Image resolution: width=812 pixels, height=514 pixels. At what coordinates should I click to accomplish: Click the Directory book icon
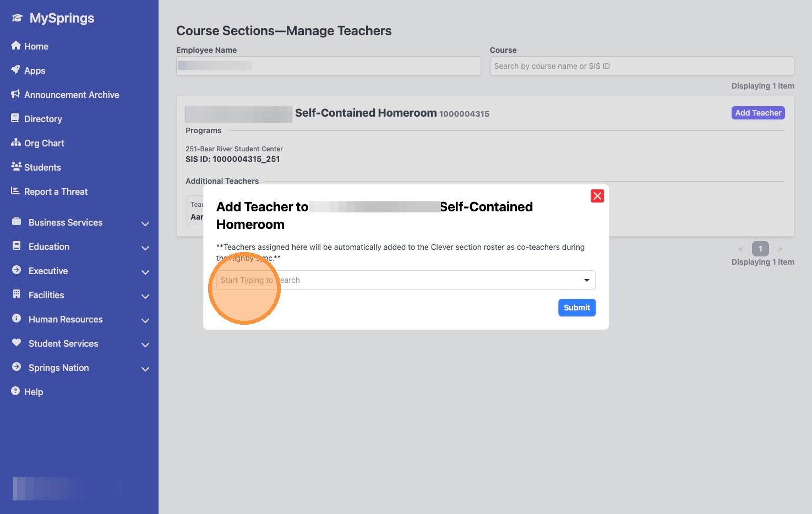(x=16, y=118)
